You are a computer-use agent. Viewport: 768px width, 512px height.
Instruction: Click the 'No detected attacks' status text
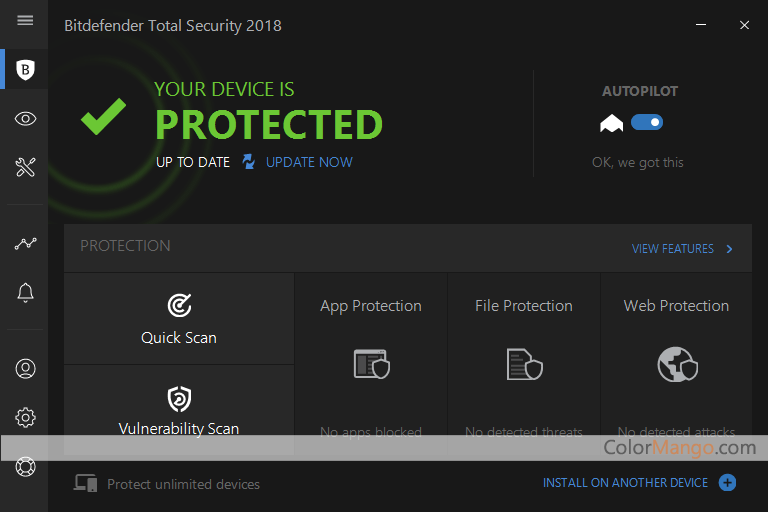click(676, 432)
